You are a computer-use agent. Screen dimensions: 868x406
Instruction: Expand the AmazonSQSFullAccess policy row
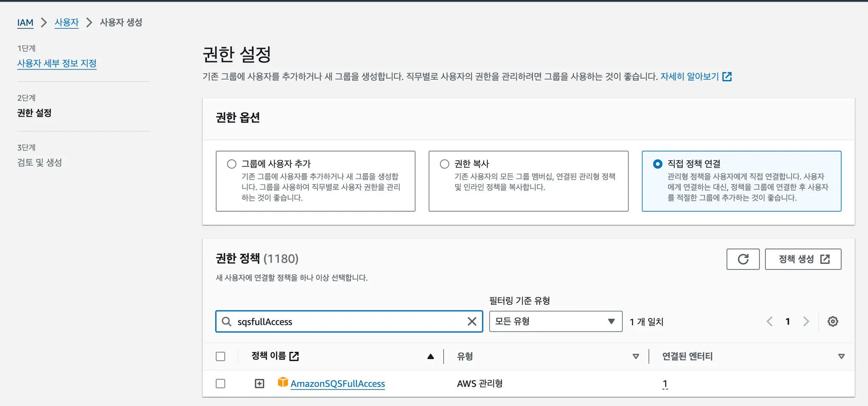pyautogui.click(x=259, y=384)
